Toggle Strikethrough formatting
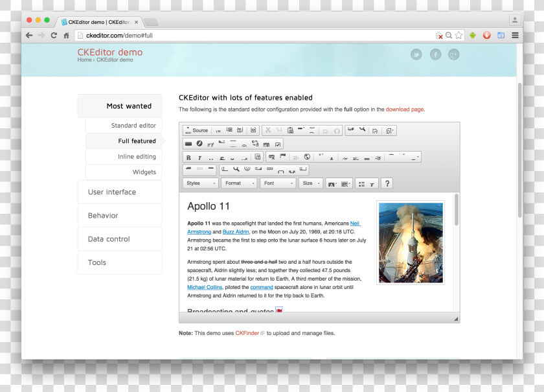Image resolution: width=544 pixels, height=392 pixels. click(x=221, y=157)
